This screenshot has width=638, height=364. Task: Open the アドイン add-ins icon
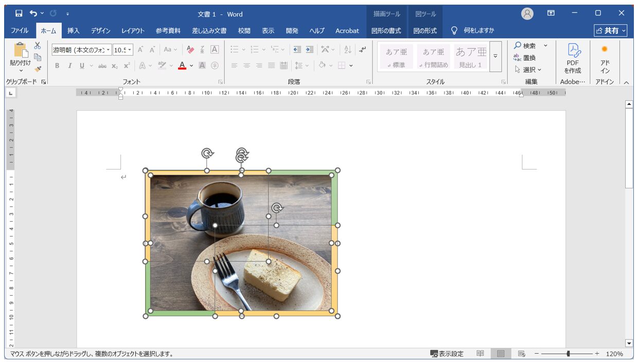point(605,58)
